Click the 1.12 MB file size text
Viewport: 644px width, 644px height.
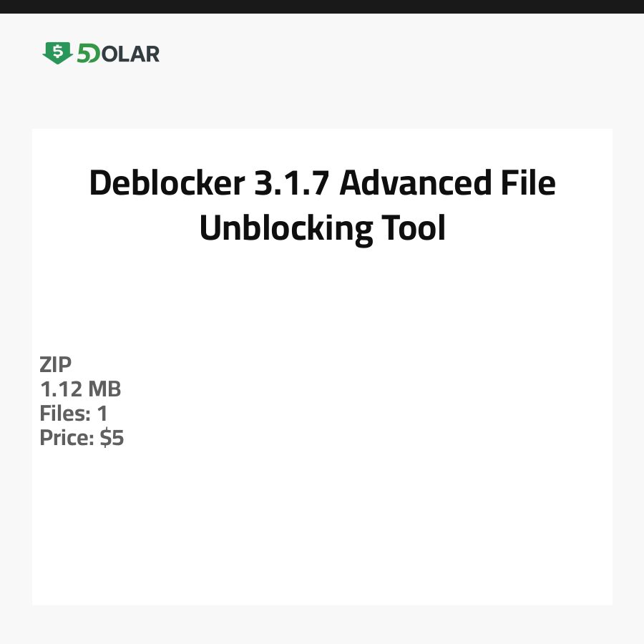tap(80, 389)
